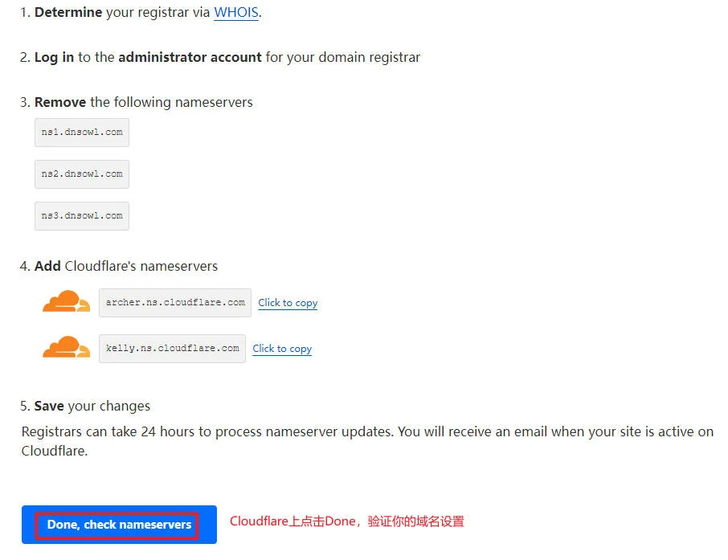Click the red box outlining the Done button
Screen dimensions: 728x560
tap(117, 525)
